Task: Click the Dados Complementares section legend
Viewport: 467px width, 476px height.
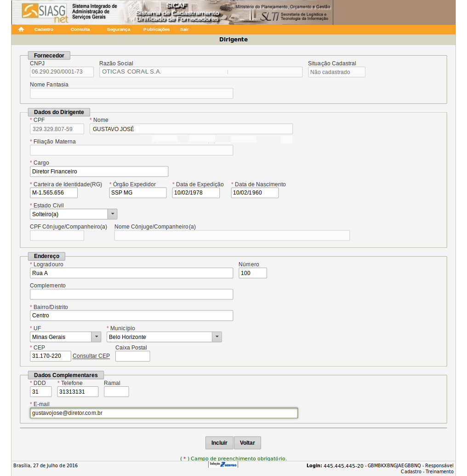Action: [x=66, y=375]
